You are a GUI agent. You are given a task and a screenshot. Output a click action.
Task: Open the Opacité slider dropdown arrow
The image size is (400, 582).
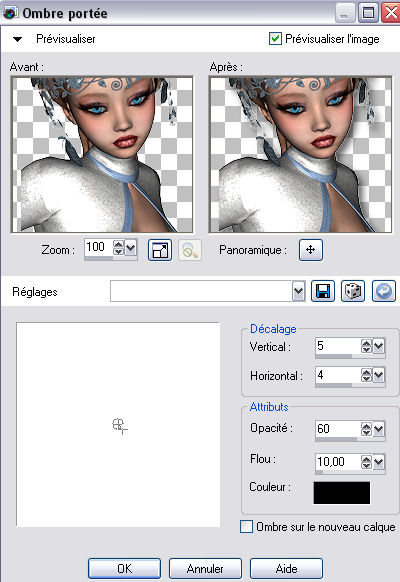tap(378, 429)
